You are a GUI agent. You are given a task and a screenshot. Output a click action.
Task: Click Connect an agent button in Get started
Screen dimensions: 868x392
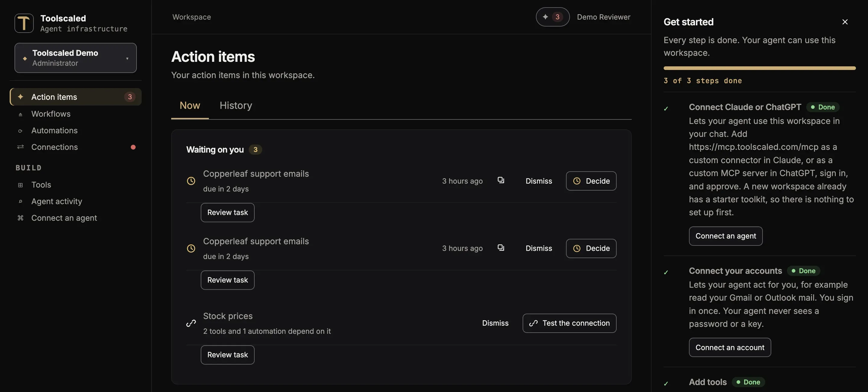click(x=725, y=236)
